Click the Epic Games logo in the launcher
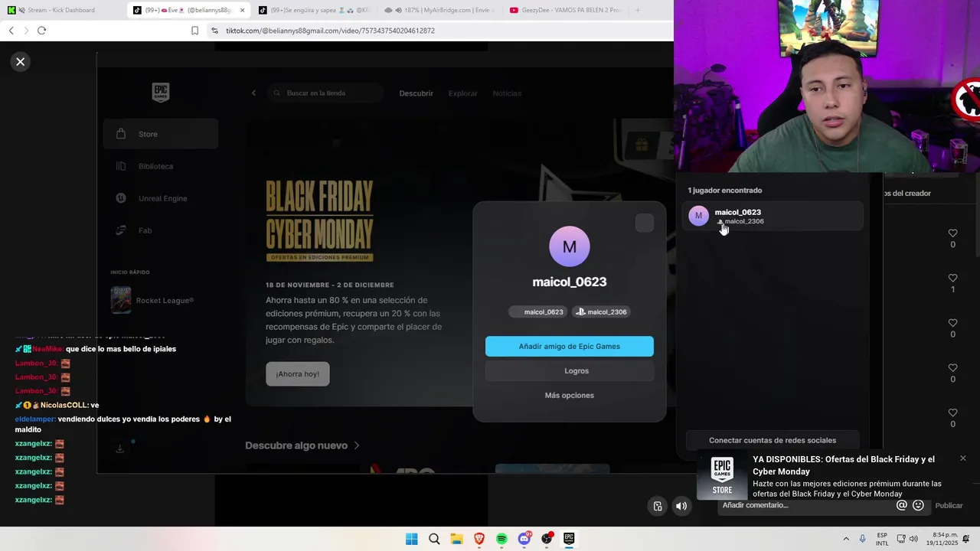980x551 pixels. tap(160, 93)
